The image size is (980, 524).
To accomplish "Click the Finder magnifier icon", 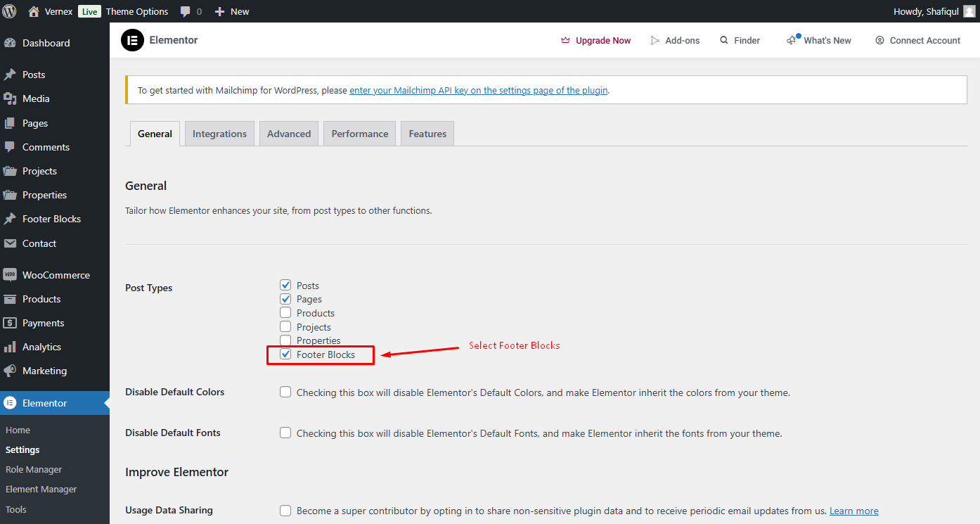I will (x=724, y=40).
